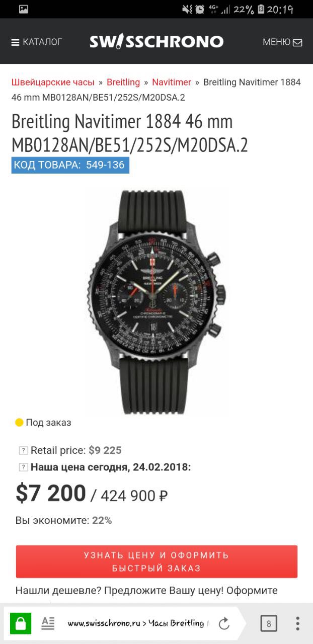Tap the browser URL address field
This screenshot has width=313, height=644.
[x=138, y=624]
